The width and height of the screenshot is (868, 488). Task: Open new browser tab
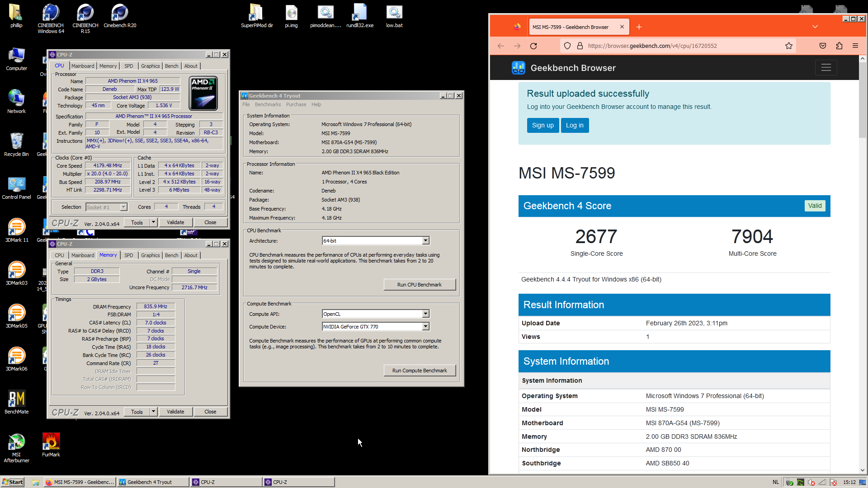click(639, 27)
